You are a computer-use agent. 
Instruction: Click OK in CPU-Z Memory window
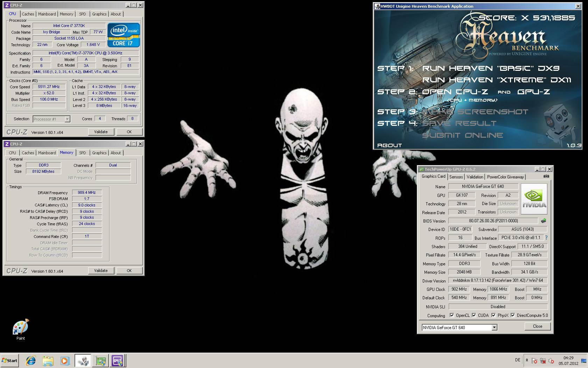(129, 271)
